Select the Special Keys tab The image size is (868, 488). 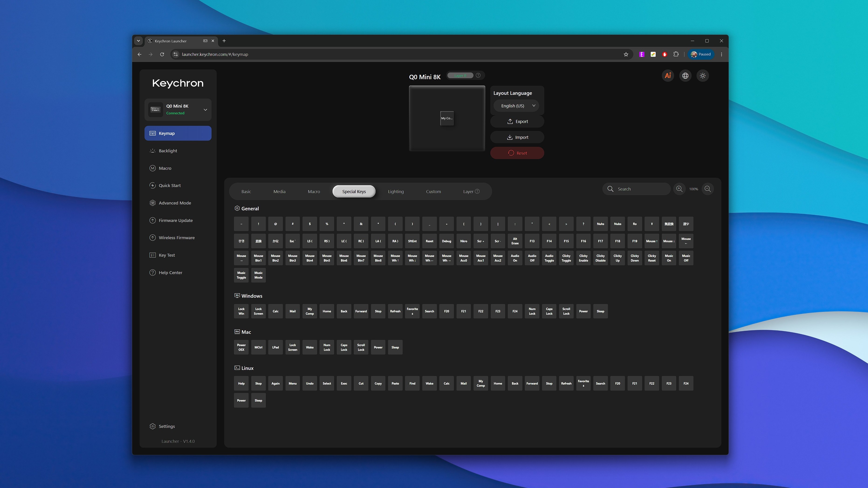pos(354,191)
